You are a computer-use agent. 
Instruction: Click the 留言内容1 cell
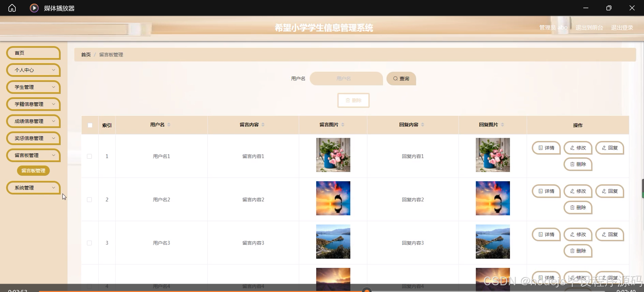coord(253,156)
